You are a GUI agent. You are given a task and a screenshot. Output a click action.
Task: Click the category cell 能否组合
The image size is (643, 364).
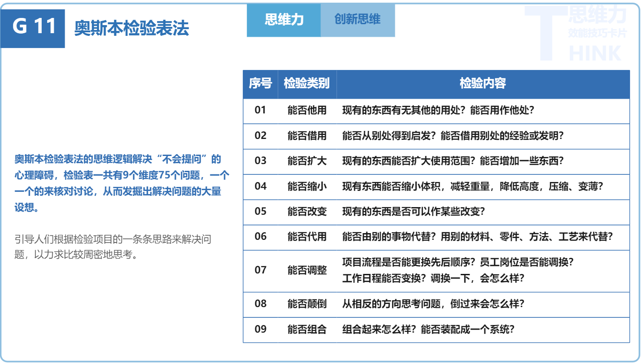point(307,329)
